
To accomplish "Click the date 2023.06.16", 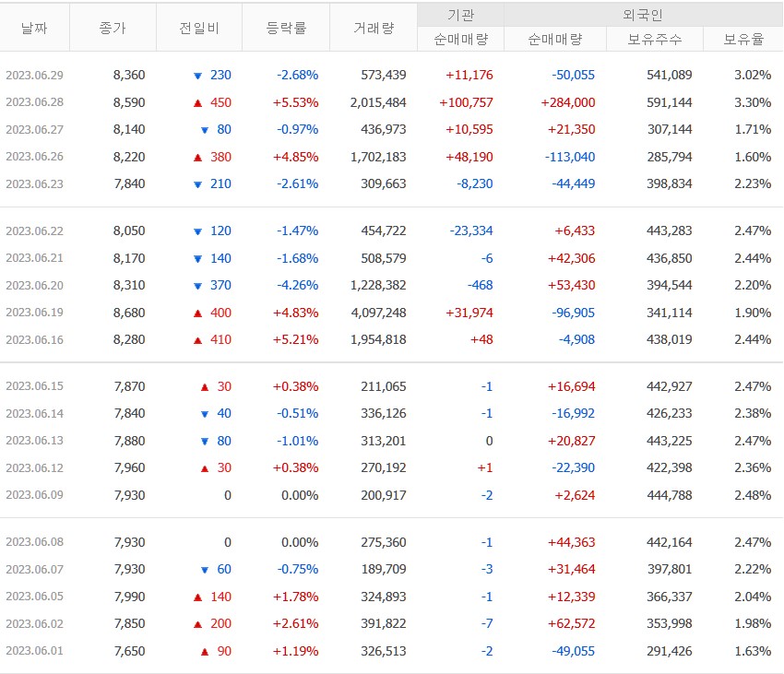I will (x=34, y=340).
